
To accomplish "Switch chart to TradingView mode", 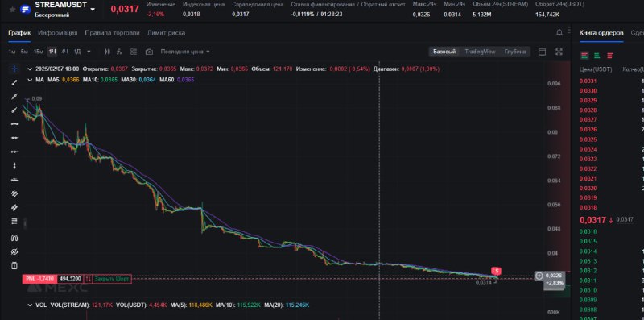I will [480, 52].
